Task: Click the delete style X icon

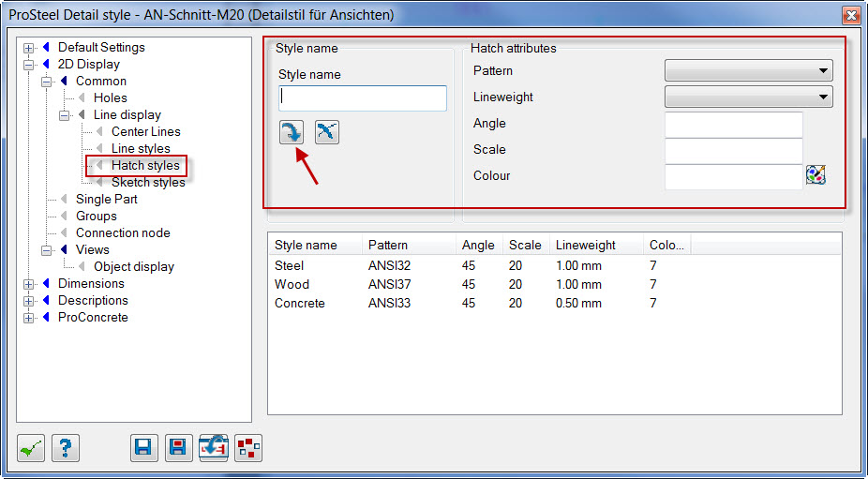Action: click(326, 132)
